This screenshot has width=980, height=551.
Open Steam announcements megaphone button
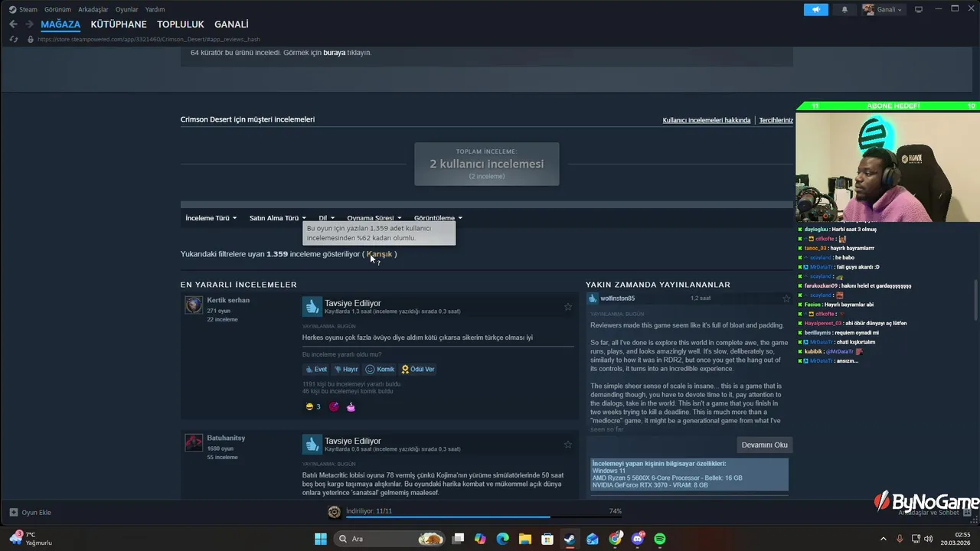point(816,9)
